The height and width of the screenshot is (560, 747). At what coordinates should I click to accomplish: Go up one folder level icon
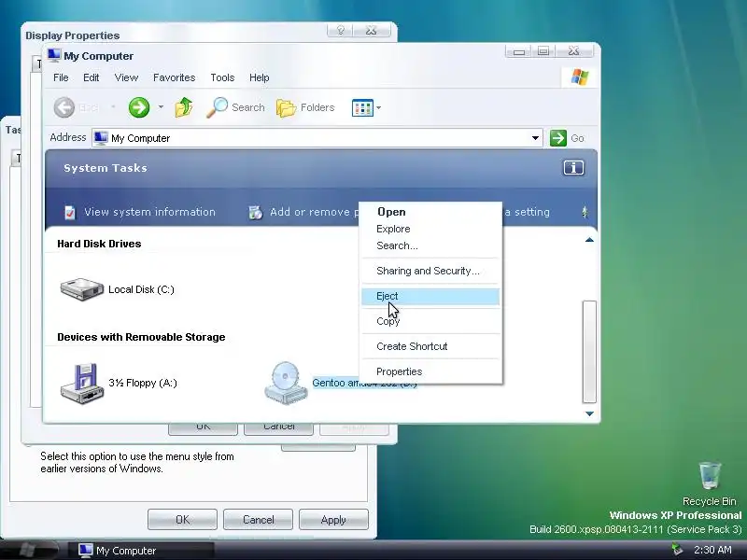click(x=183, y=107)
